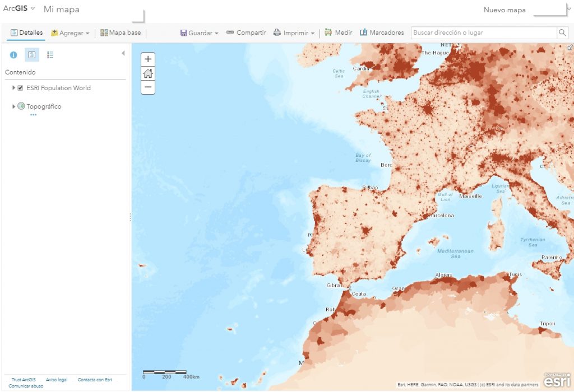Click the Nuevo mapa menu item
The image size is (574, 392).
click(x=504, y=10)
